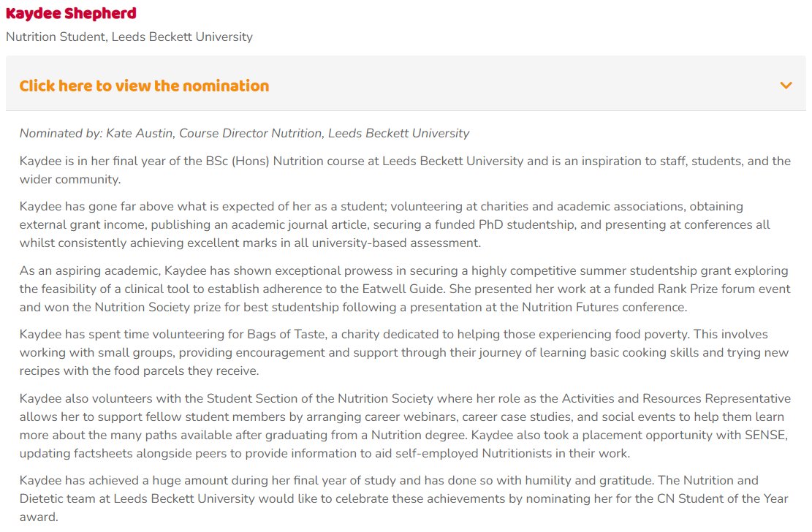812x532 pixels.
Task: Click the 'Nominated by: Kate Austin' italic line
Action: (x=244, y=133)
